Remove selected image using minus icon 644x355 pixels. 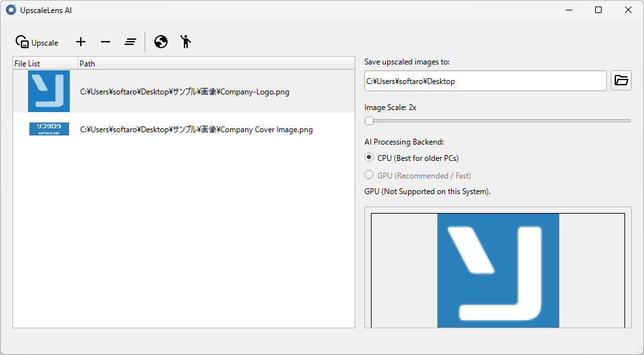click(106, 42)
